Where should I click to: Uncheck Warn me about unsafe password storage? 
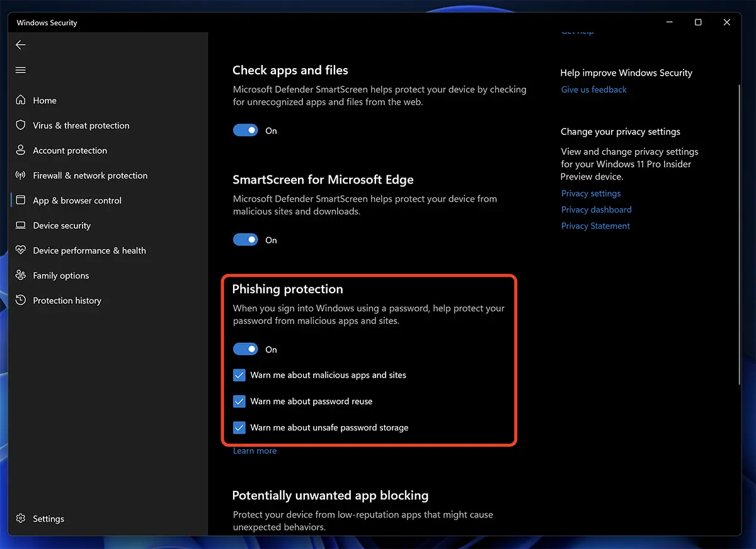coord(239,427)
